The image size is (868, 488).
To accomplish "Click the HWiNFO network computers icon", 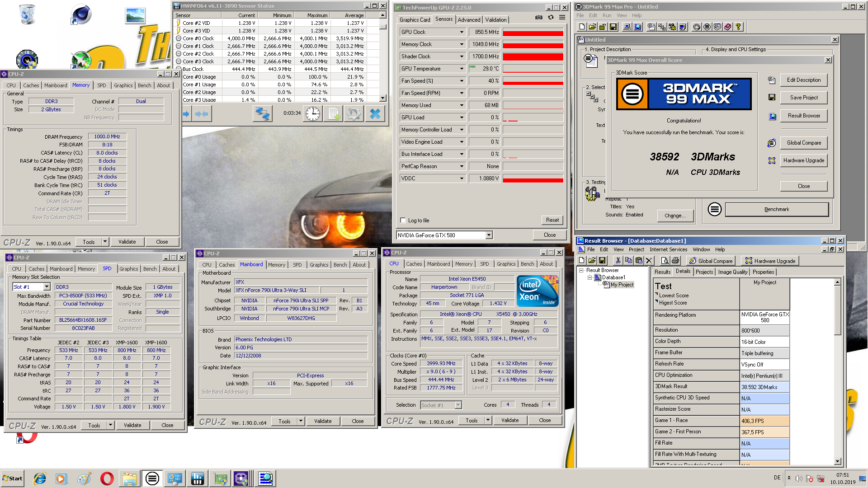I will click(262, 114).
